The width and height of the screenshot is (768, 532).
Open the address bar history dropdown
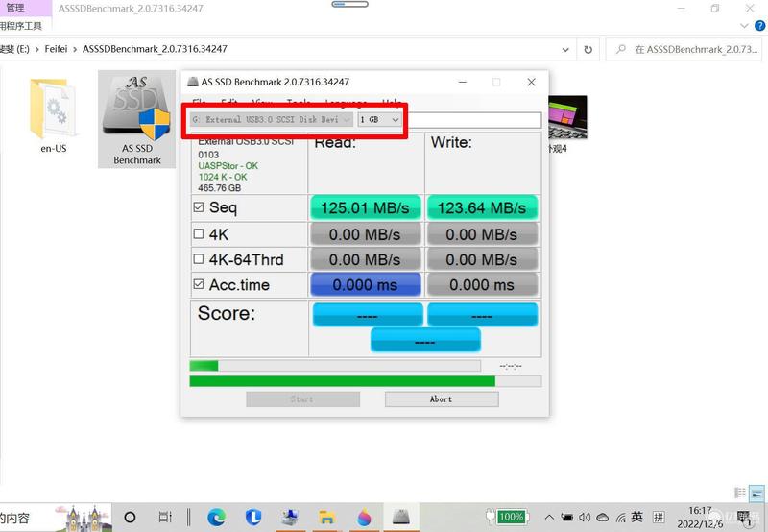tap(565, 50)
